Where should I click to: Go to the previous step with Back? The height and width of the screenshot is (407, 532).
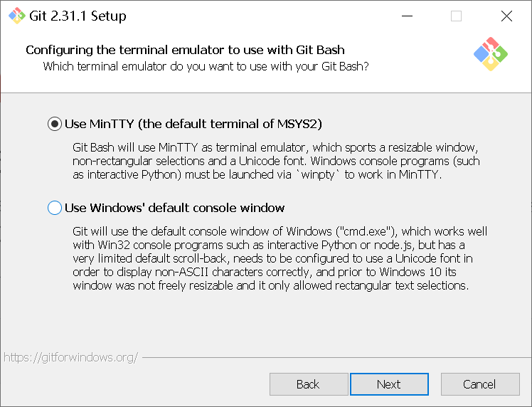307,384
